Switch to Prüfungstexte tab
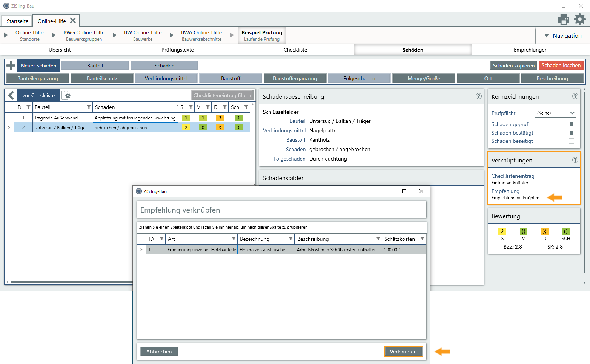 click(178, 50)
